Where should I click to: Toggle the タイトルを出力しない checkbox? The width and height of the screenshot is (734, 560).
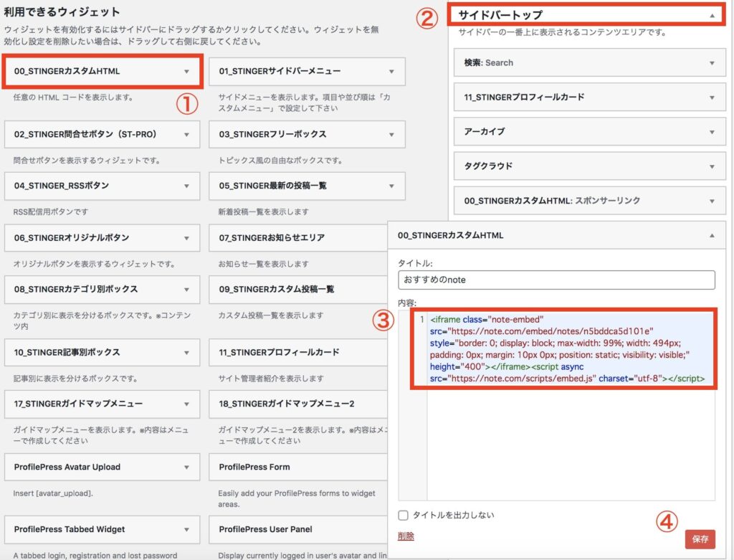[403, 516]
